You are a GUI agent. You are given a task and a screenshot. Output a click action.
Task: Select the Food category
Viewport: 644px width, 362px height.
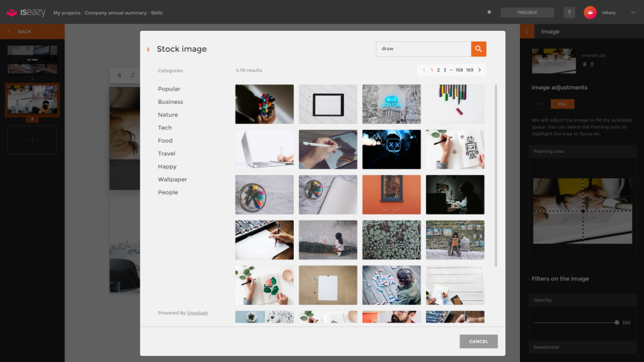(165, 141)
